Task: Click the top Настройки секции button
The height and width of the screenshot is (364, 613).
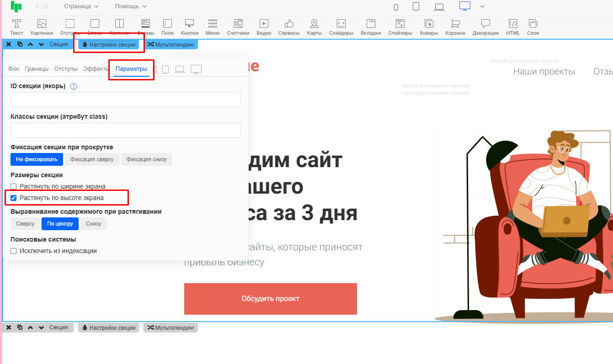Action: click(x=109, y=45)
